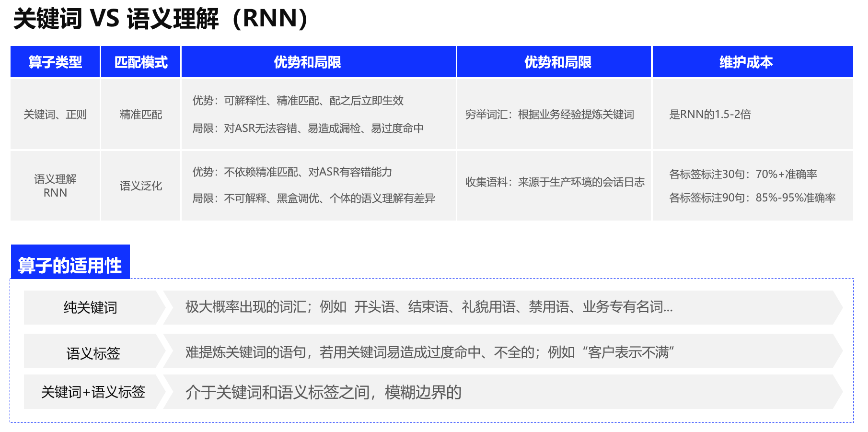Click the cell 精准匹配
Screen dimensions: 868x432
pyautogui.click(x=141, y=114)
